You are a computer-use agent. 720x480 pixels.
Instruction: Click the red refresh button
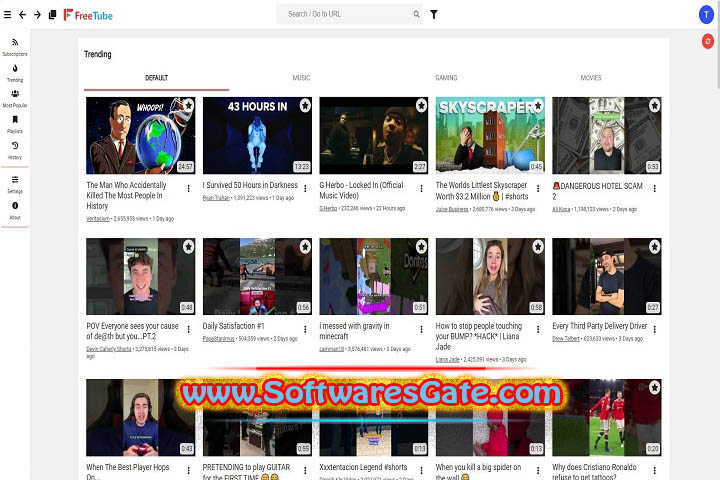(708, 41)
